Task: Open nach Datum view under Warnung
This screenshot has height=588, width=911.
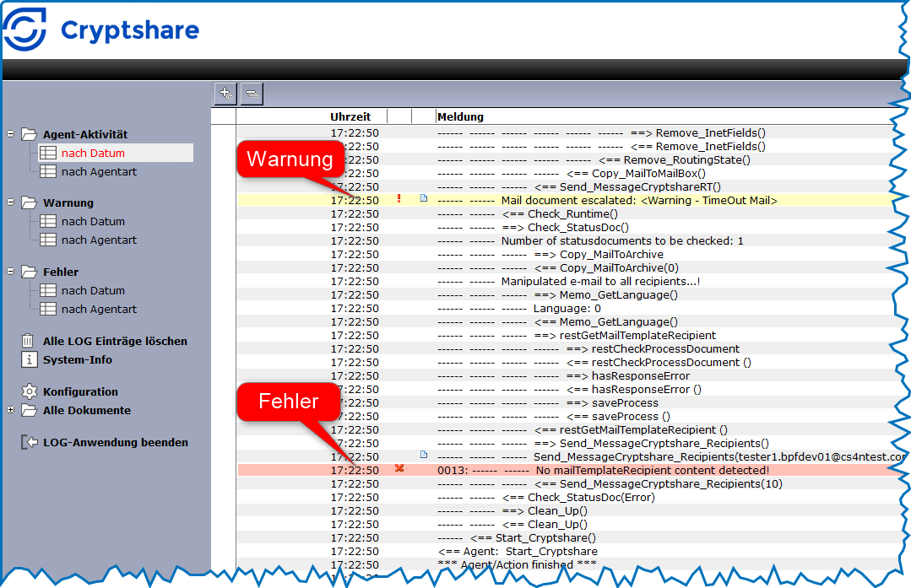Action: 93,221
